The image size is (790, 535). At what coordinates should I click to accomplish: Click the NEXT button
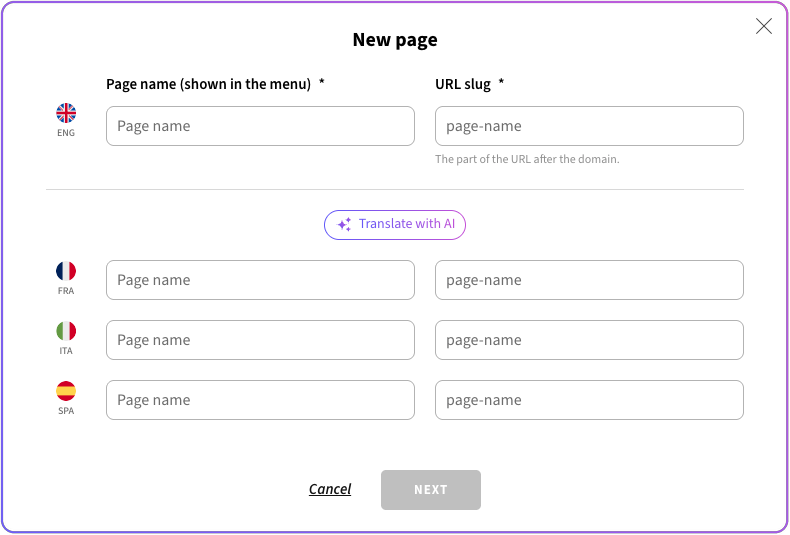[431, 490]
